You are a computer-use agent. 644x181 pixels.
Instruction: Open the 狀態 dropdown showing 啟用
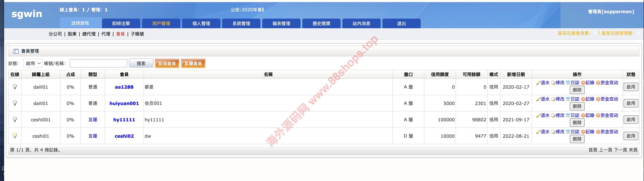tap(32, 64)
